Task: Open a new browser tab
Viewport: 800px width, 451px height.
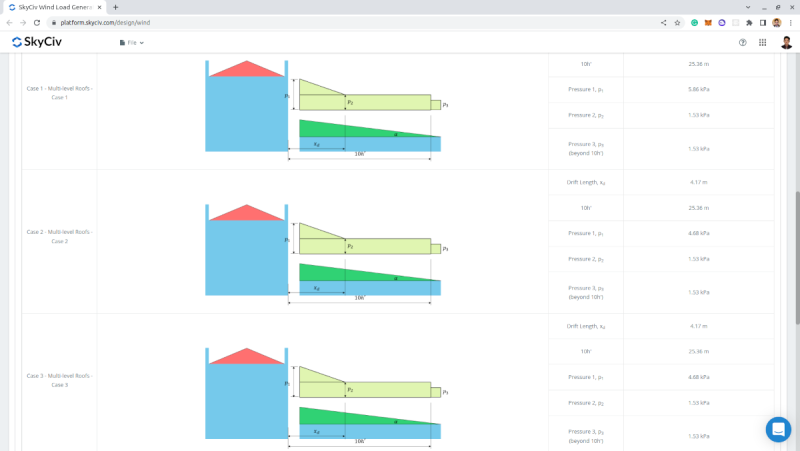Action: (x=115, y=7)
